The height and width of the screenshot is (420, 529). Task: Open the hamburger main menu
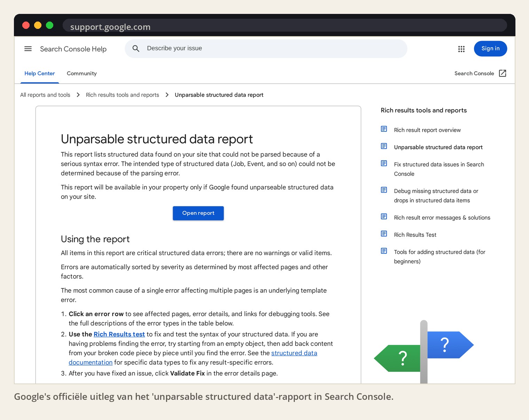(28, 49)
